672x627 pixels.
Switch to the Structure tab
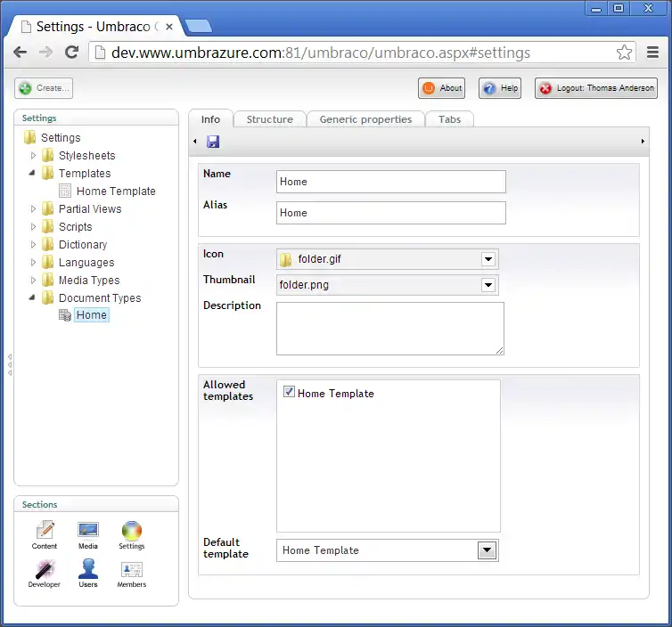pyautogui.click(x=270, y=119)
